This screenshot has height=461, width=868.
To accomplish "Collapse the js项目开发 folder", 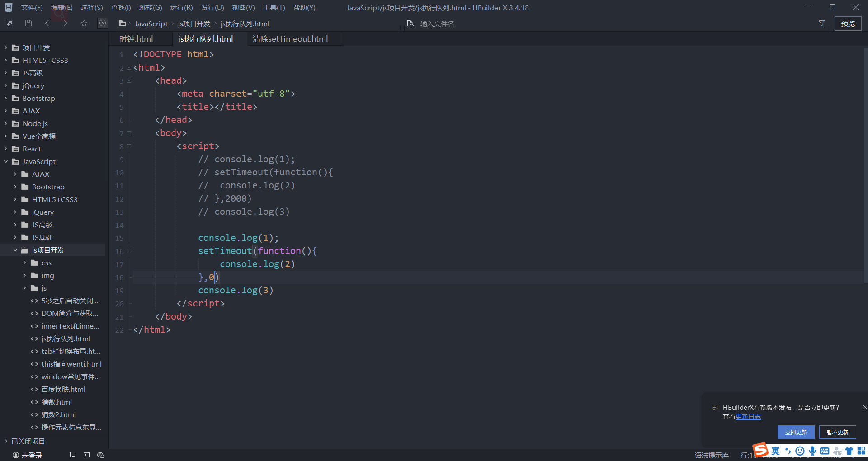I will pos(15,250).
